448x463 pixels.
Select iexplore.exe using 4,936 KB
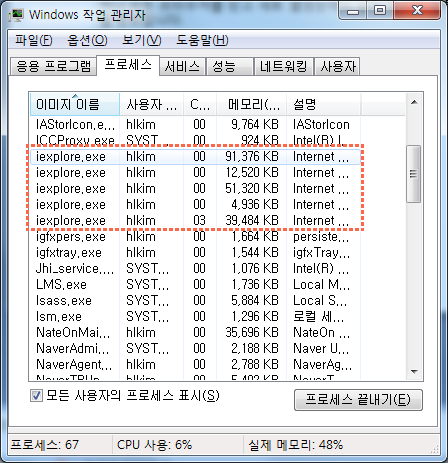pyautogui.click(x=195, y=204)
